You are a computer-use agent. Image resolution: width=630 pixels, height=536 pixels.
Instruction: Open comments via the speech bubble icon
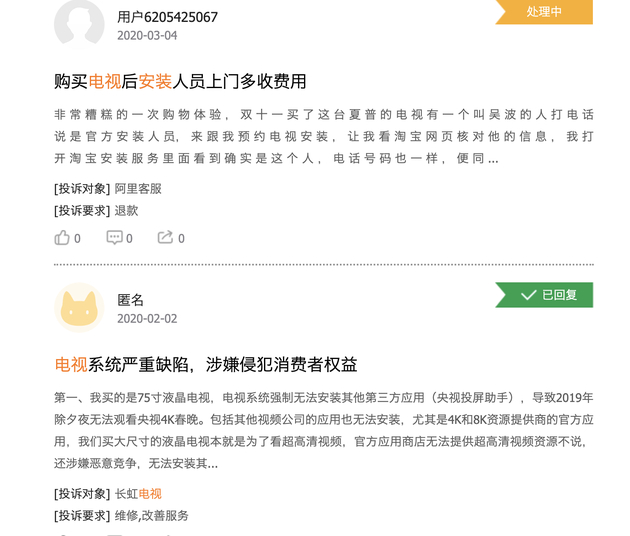pyautogui.click(x=115, y=238)
